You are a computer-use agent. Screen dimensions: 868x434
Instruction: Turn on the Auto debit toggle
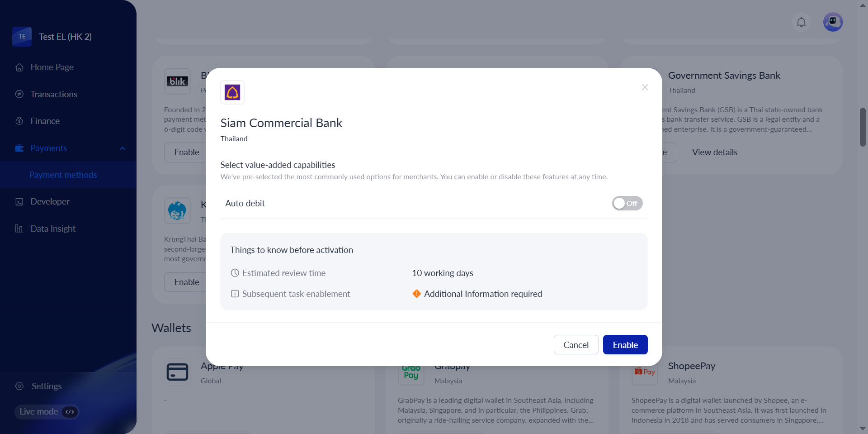(627, 203)
